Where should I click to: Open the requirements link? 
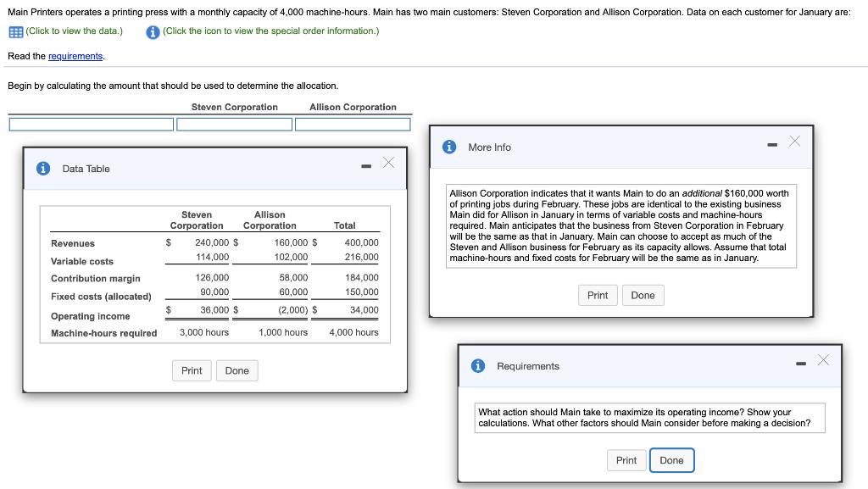tap(75, 56)
